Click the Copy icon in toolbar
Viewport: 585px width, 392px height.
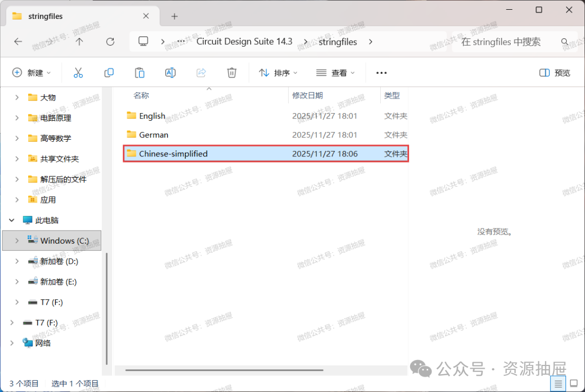point(109,73)
